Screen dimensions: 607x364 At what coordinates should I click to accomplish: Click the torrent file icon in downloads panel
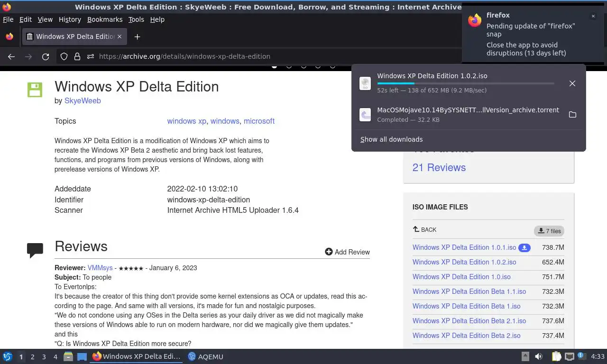pos(365,115)
